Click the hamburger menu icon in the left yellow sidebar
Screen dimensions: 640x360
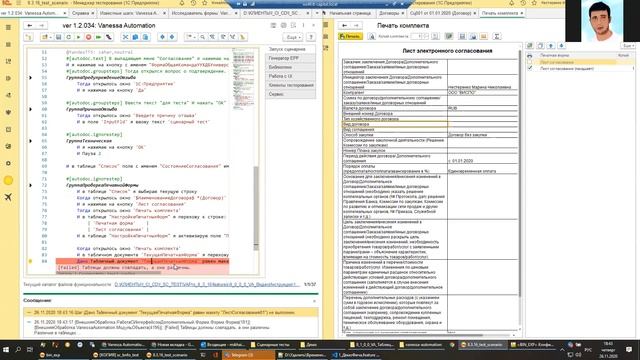8,27
